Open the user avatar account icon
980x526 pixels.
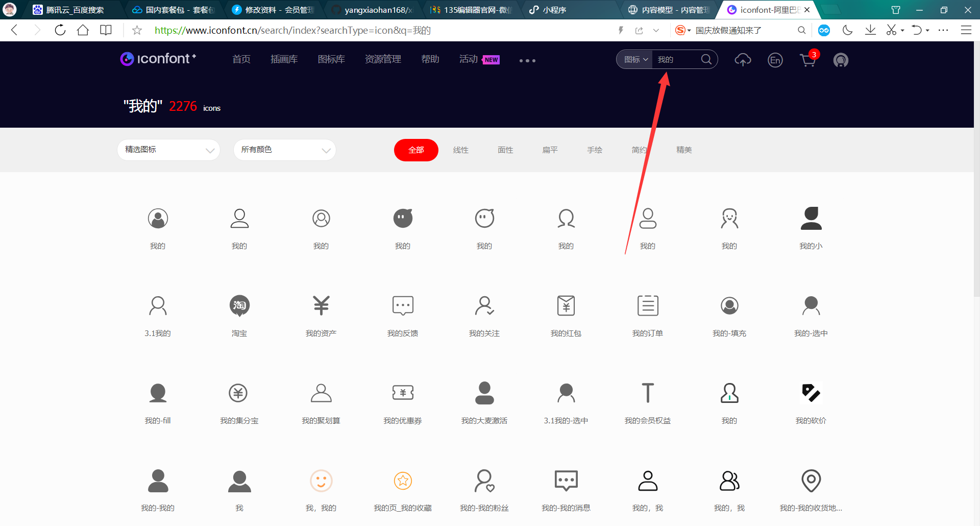coord(841,60)
